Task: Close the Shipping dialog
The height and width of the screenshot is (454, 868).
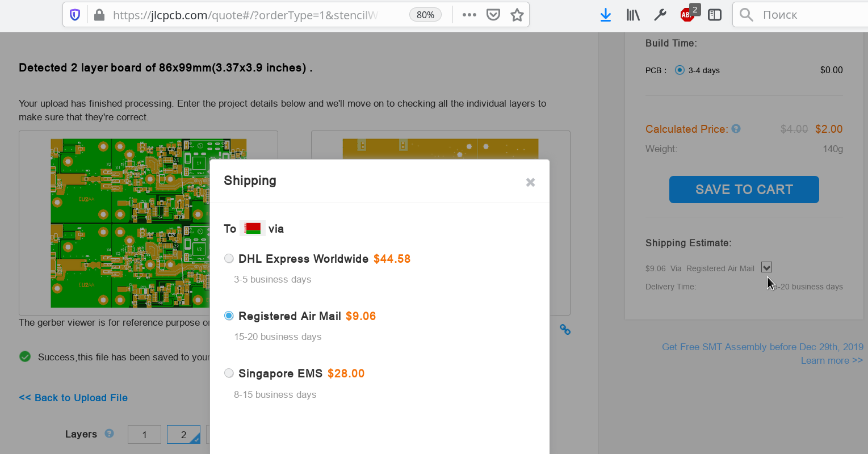Action: tap(530, 182)
